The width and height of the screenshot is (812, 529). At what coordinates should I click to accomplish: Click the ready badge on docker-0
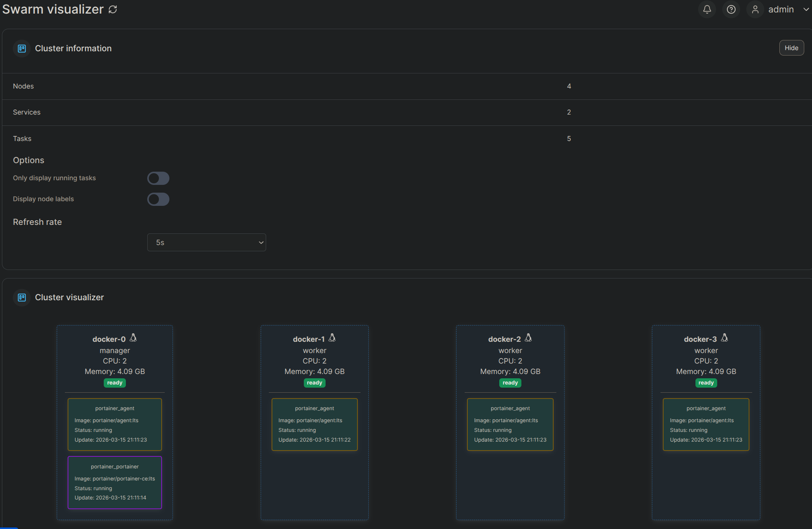click(x=115, y=383)
